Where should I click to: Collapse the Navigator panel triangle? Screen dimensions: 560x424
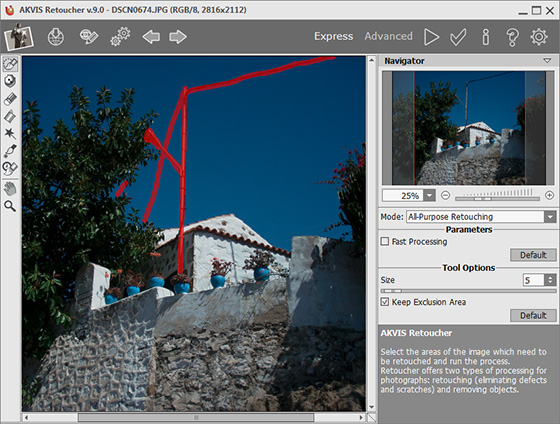[x=547, y=61]
